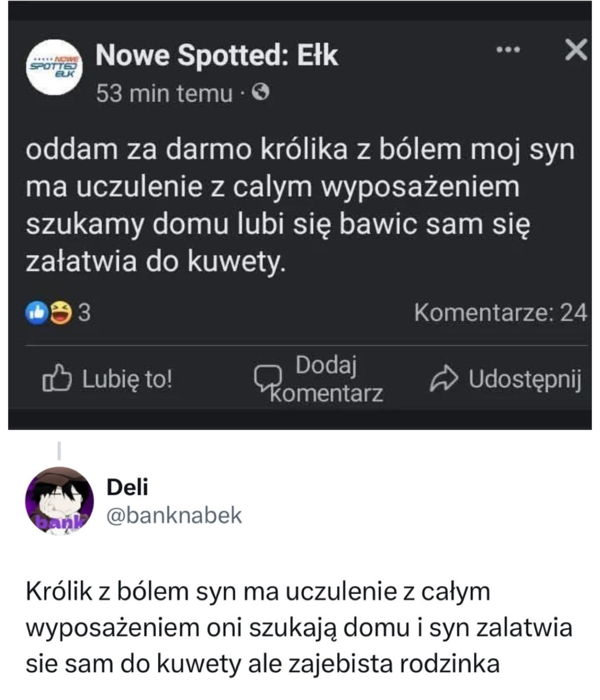
Task: Close the post with the X button
Action: pos(576,50)
